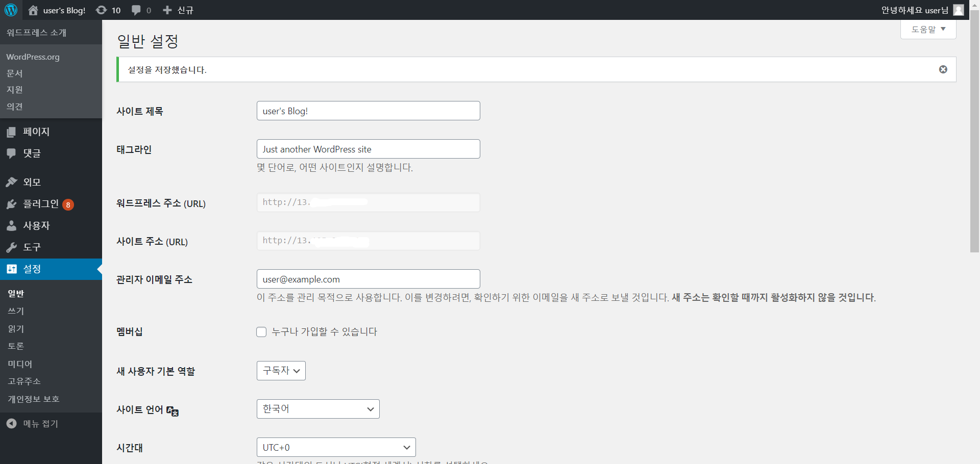Open the 새 사용자 기본 역할 dropdown
The image size is (980, 464).
(x=281, y=371)
